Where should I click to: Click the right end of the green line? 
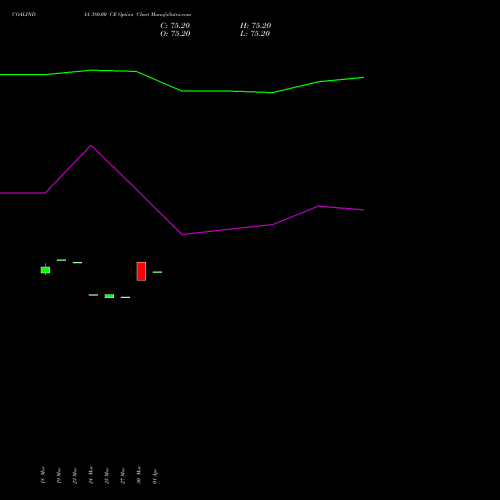pyautogui.click(x=363, y=77)
